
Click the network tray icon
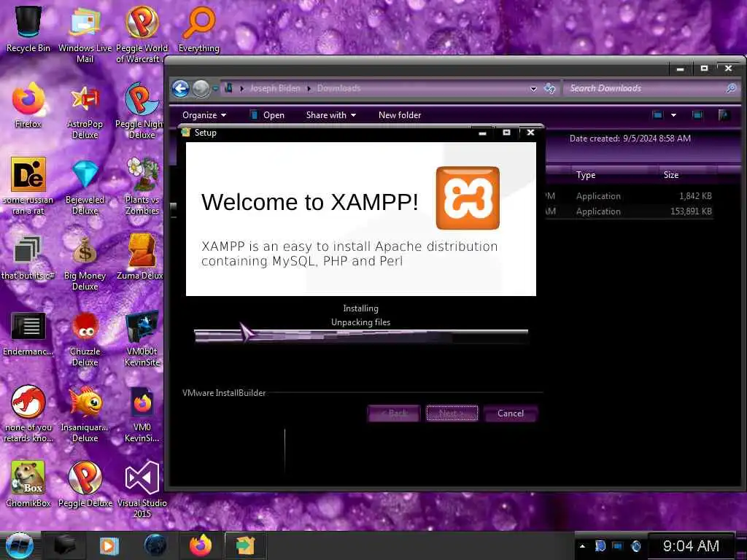(618, 546)
